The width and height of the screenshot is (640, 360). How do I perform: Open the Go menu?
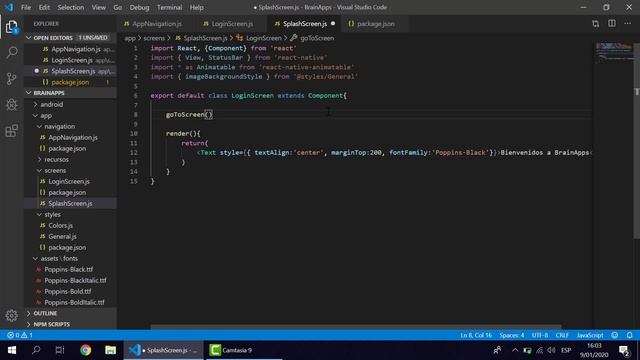[x=118, y=7]
